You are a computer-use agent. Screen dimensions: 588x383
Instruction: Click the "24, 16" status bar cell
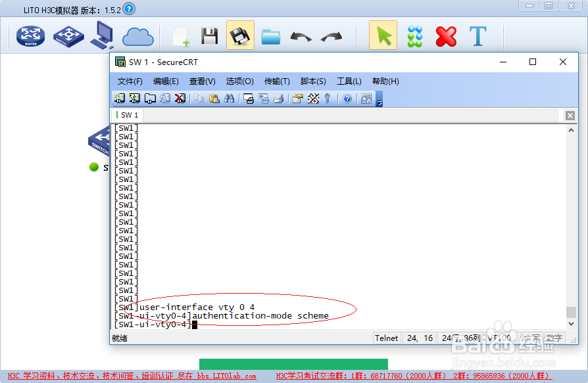[x=420, y=338]
